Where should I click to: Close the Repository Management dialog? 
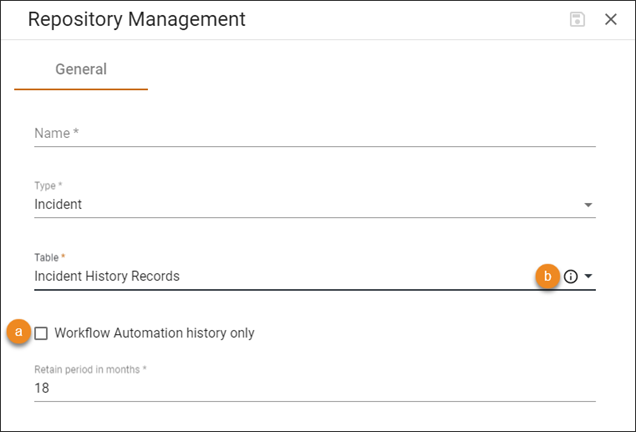(x=610, y=19)
